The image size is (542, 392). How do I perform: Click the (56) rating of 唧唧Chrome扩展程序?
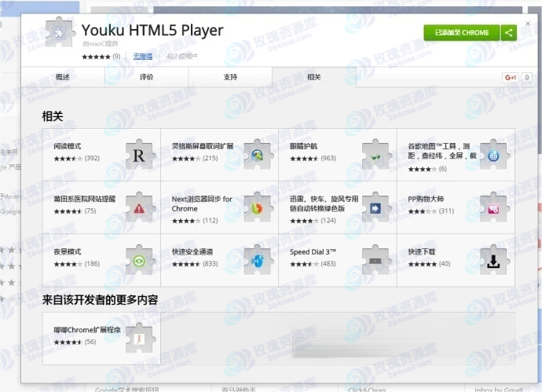pyautogui.click(x=90, y=342)
